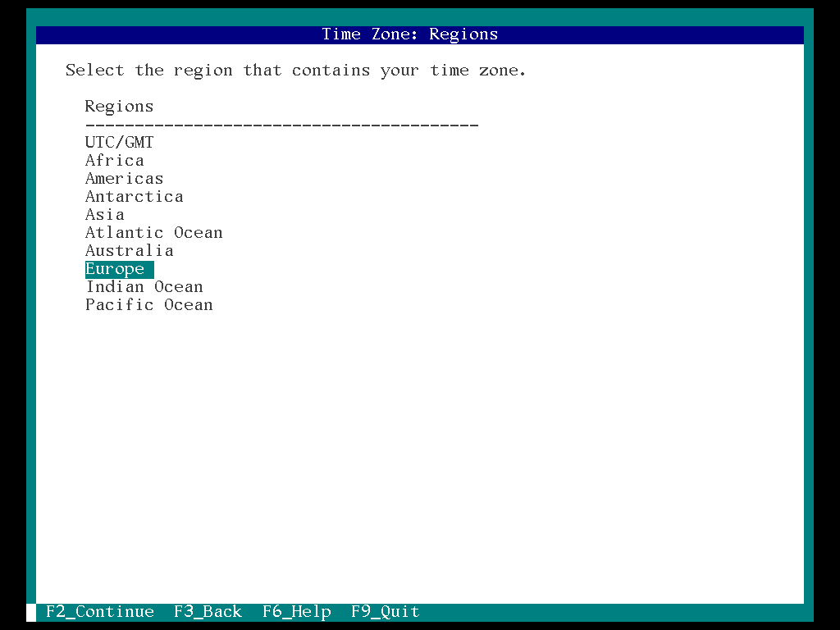Select the UTC/GMT region

pyautogui.click(x=119, y=142)
